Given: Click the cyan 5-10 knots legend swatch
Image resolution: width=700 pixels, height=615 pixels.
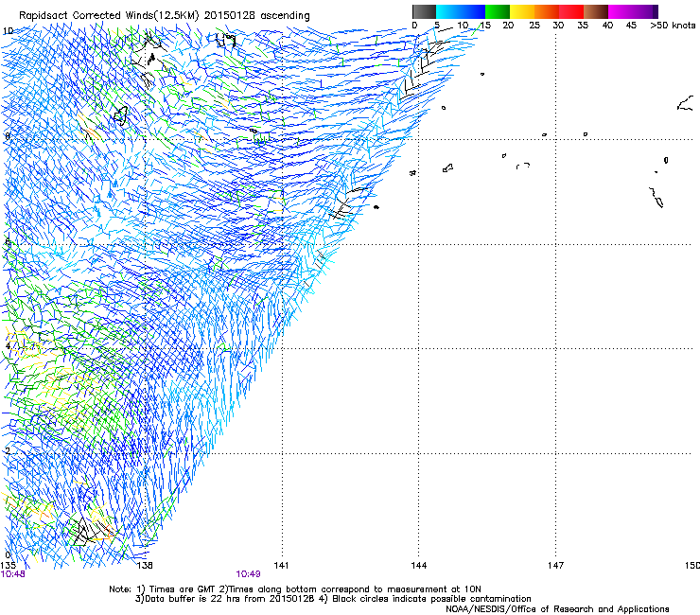Looking at the screenshot, I should point(448,11).
